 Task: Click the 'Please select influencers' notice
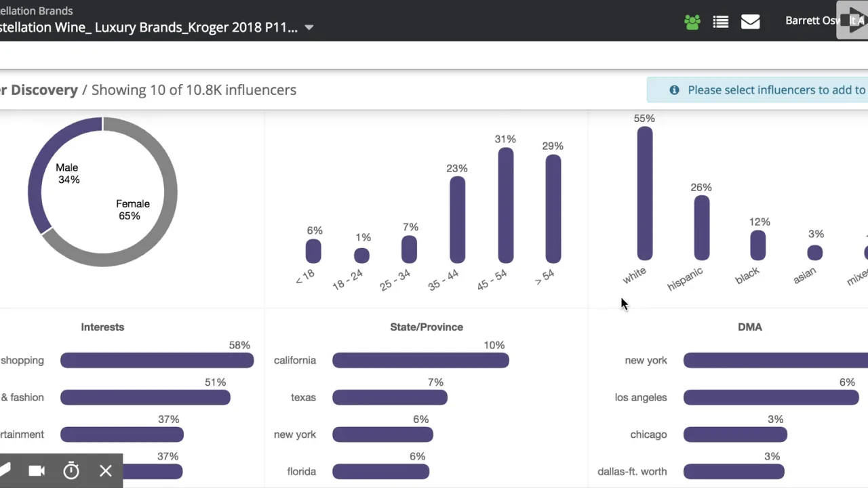(776, 89)
